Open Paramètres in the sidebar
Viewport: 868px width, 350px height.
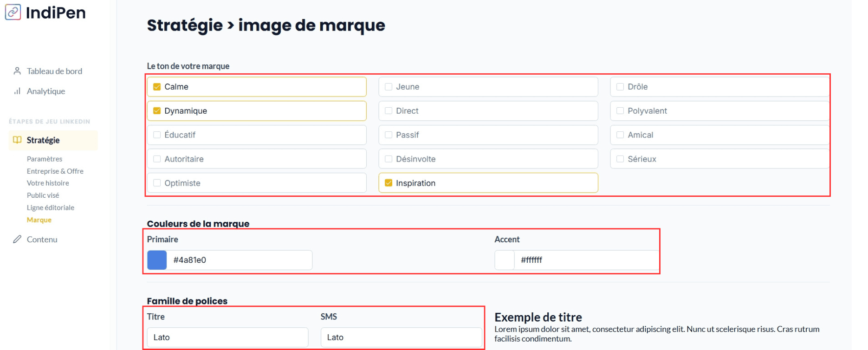pos(45,159)
